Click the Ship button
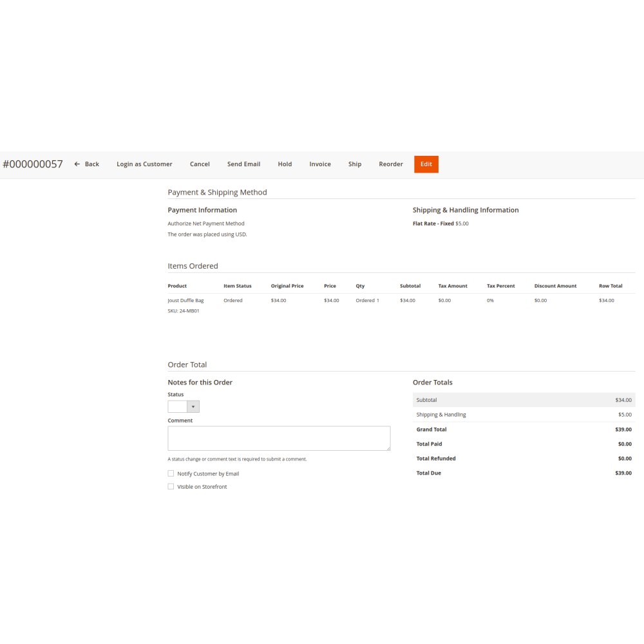The height and width of the screenshot is (644, 644). (x=355, y=164)
